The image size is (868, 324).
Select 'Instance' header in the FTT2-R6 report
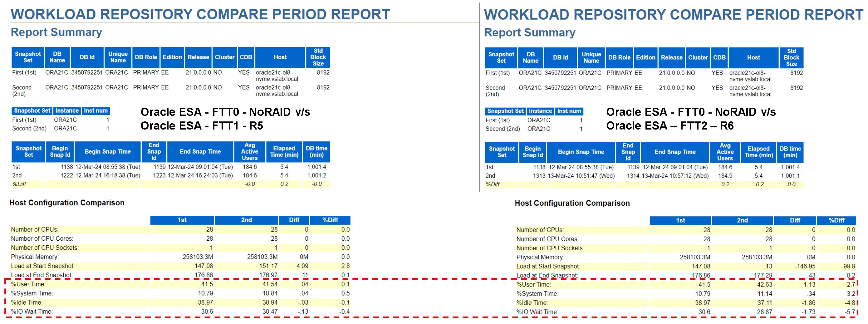[540, 111]
